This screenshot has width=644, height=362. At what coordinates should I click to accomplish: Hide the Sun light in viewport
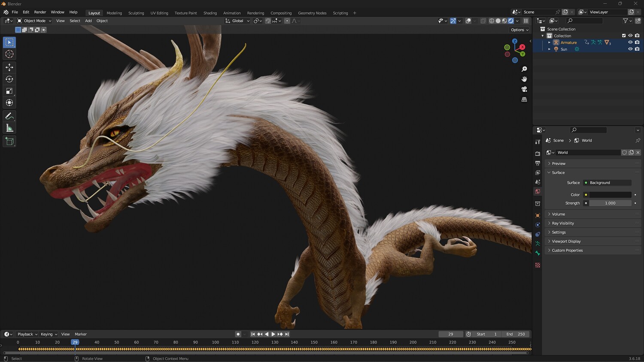point(630,49)
